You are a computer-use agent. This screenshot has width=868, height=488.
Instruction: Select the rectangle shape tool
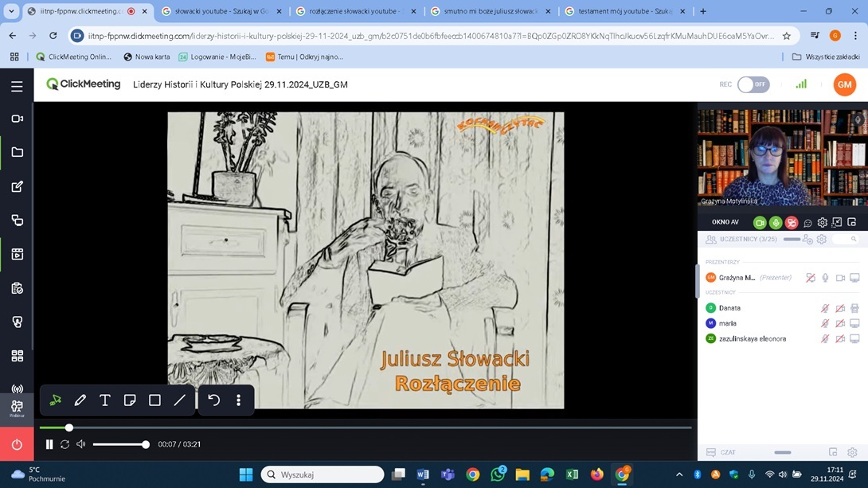154,400
